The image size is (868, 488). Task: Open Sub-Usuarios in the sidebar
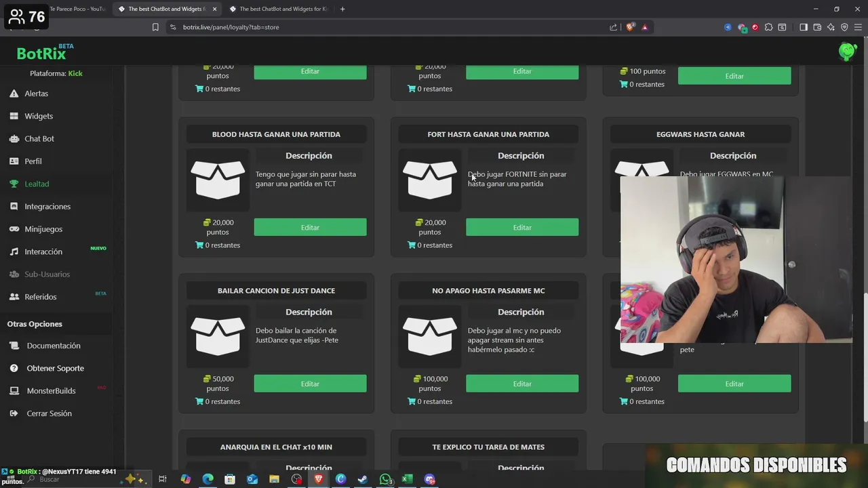47,274
